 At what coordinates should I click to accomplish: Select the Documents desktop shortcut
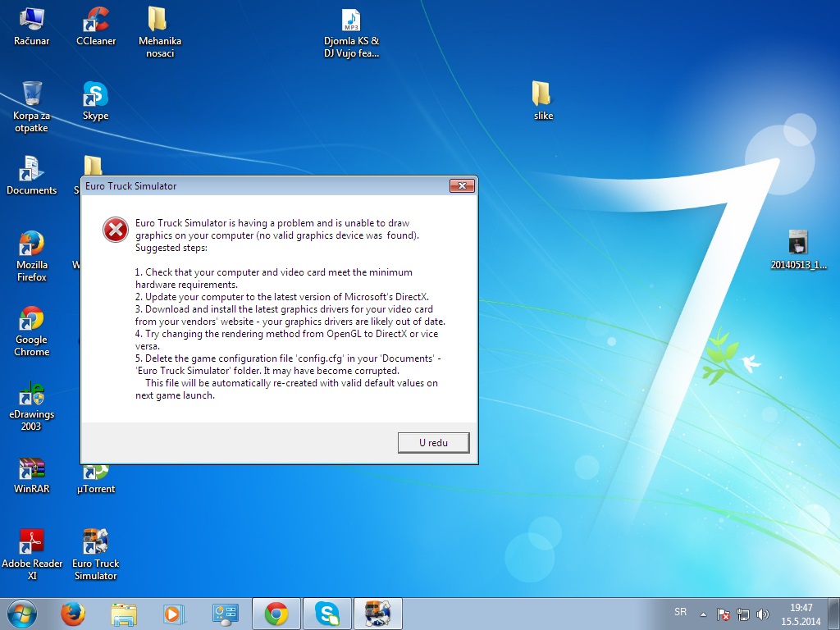[32, 176]
